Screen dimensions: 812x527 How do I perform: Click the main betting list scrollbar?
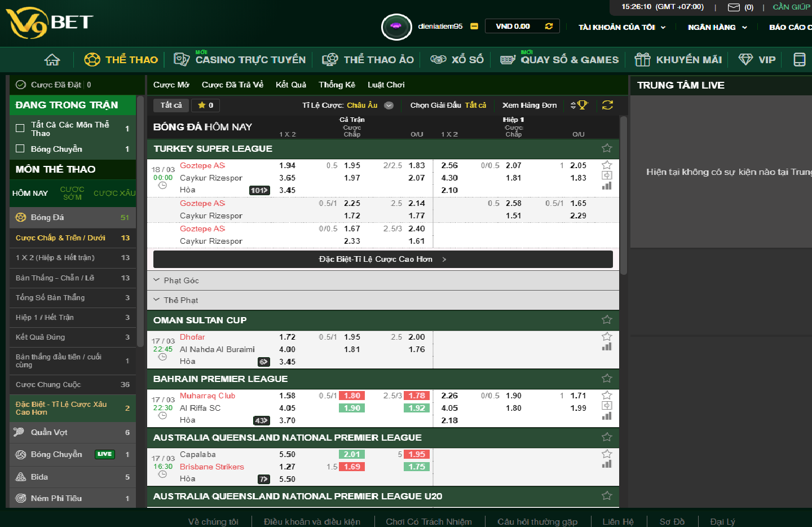pyautogui.click(x=624, y=195)
